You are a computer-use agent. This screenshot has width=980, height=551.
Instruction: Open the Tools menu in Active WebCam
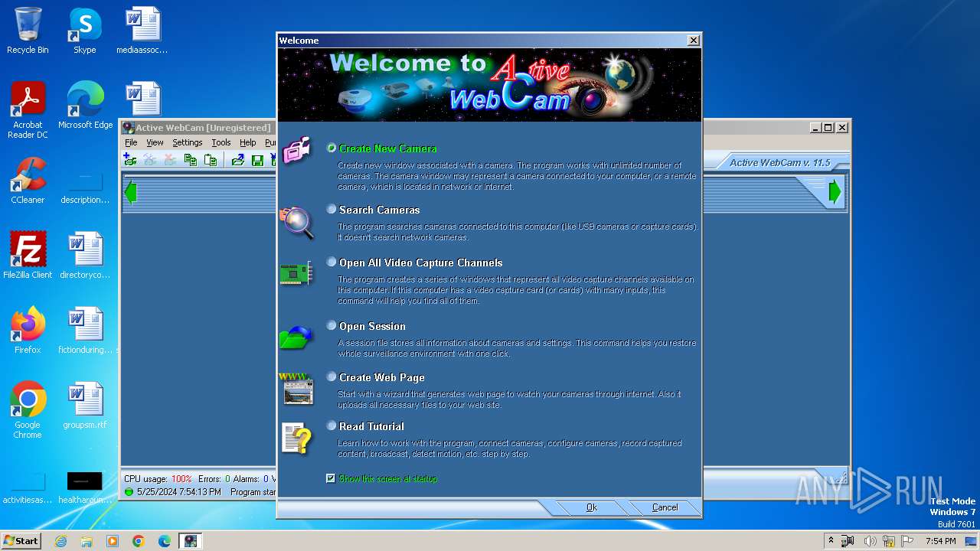[221, 142]
